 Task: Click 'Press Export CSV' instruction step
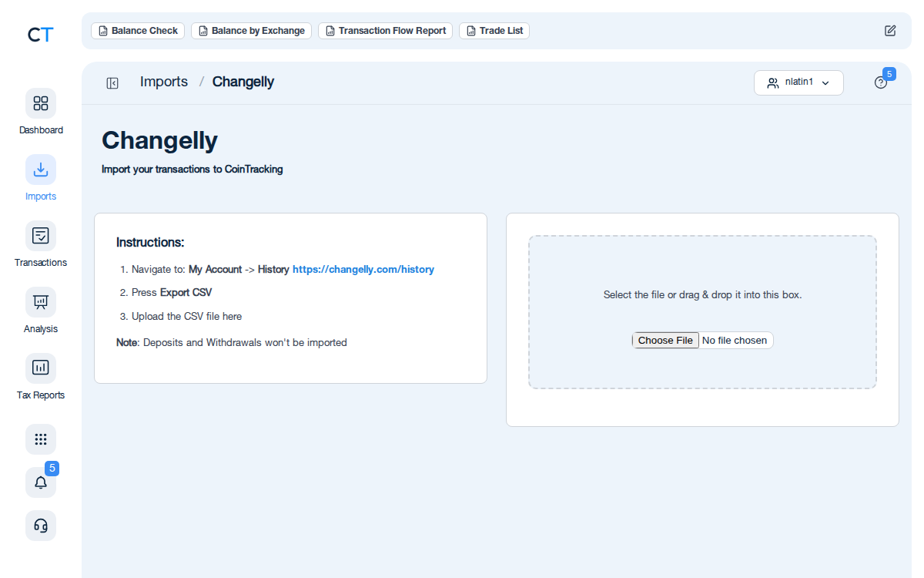pos(172,293)
